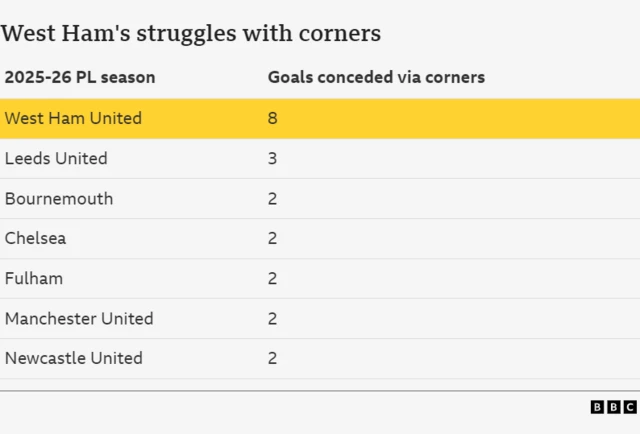This screenshot has height=434, width=640.
Task: Click the yellow highlight bar's right end
Action: coord(630,118)
